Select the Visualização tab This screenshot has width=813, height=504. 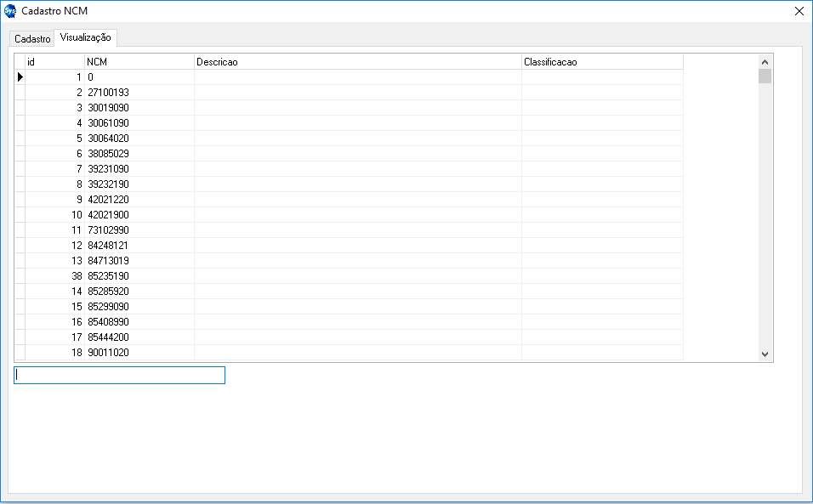(x=85, y=38)
